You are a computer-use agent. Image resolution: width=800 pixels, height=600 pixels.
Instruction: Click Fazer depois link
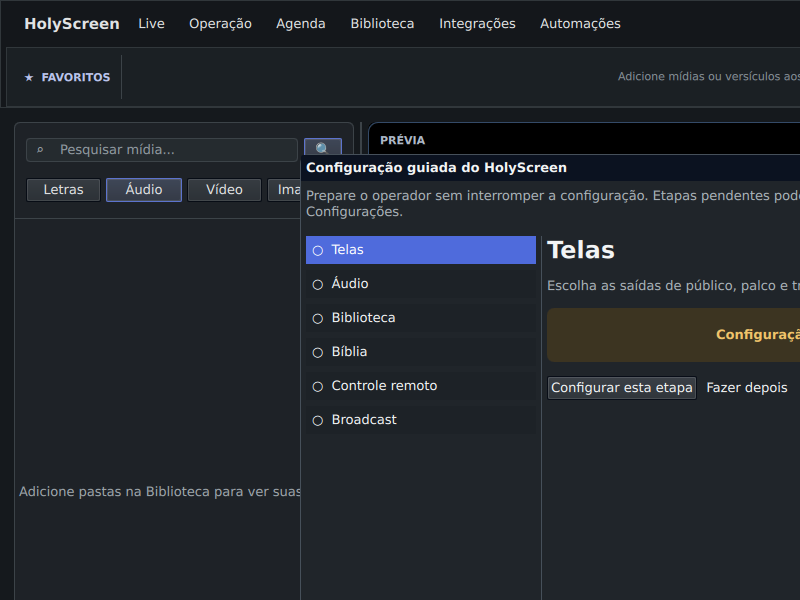pos(746,388)
